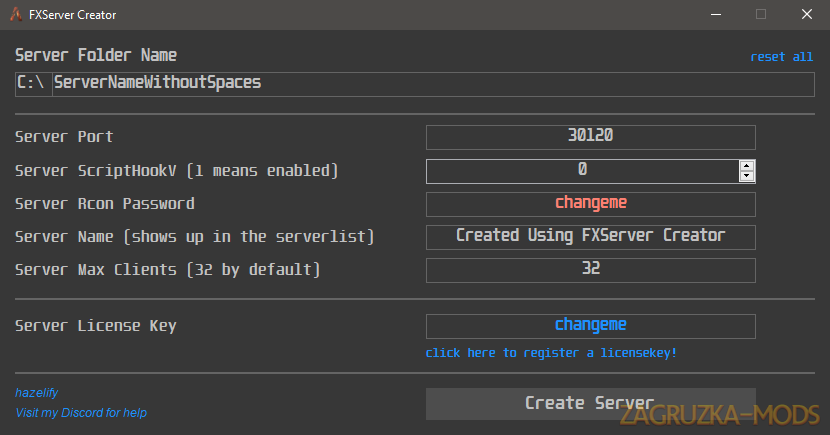
Task: Click the C:\ drive prefix box
Action: tap(33, 84)
